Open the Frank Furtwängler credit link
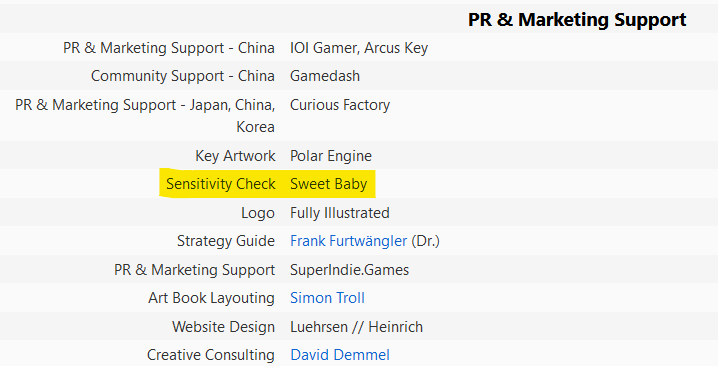 click(348, 241)
